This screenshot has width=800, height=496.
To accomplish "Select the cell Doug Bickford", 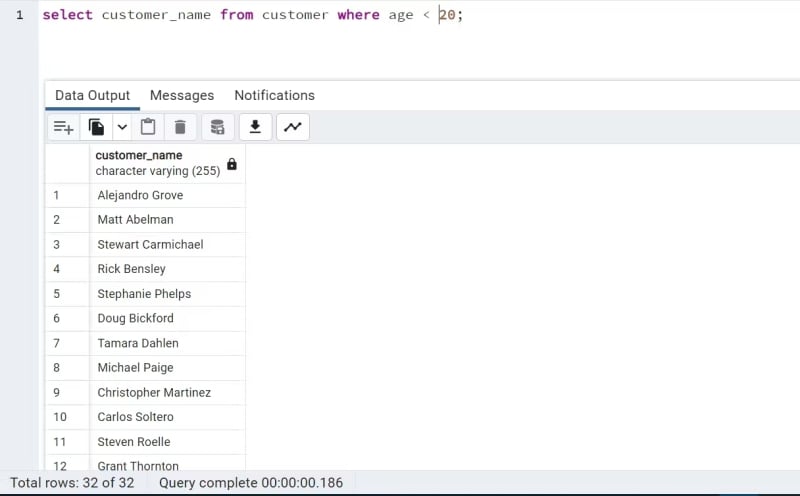I will tap(167, 318).
